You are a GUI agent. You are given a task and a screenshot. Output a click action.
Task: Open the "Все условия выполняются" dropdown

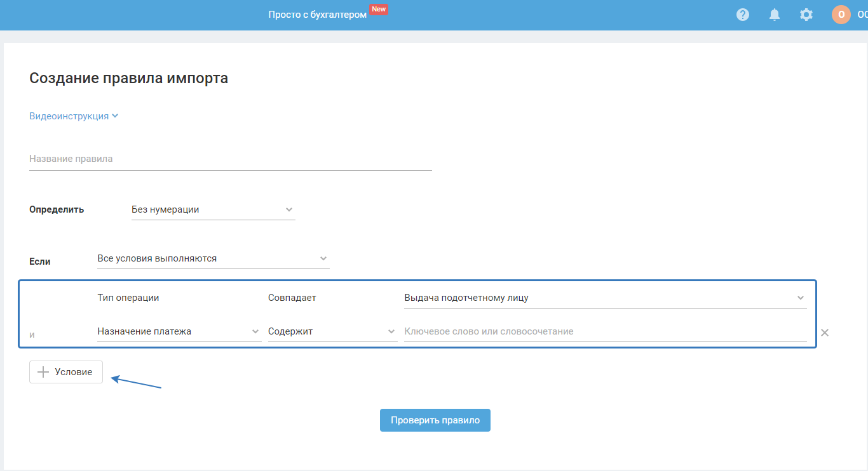214,259
